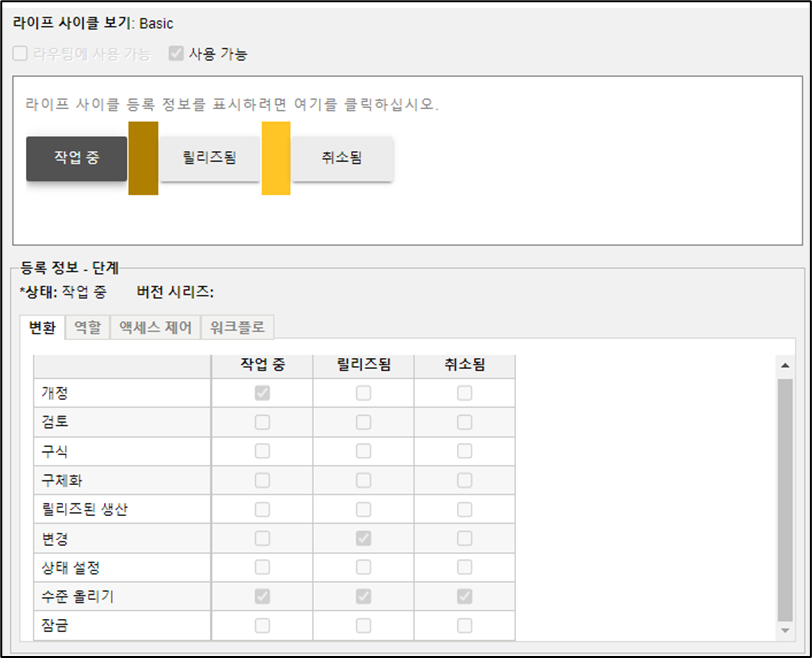
Task: Uncheck 수준 올리기 checkbox in 취소됨 column
Action: pos(465,596)
